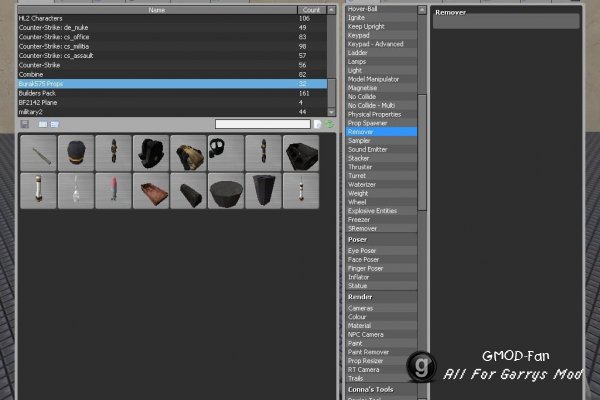
Task: Select the Ignite tool
Action: tap(381, 18)
